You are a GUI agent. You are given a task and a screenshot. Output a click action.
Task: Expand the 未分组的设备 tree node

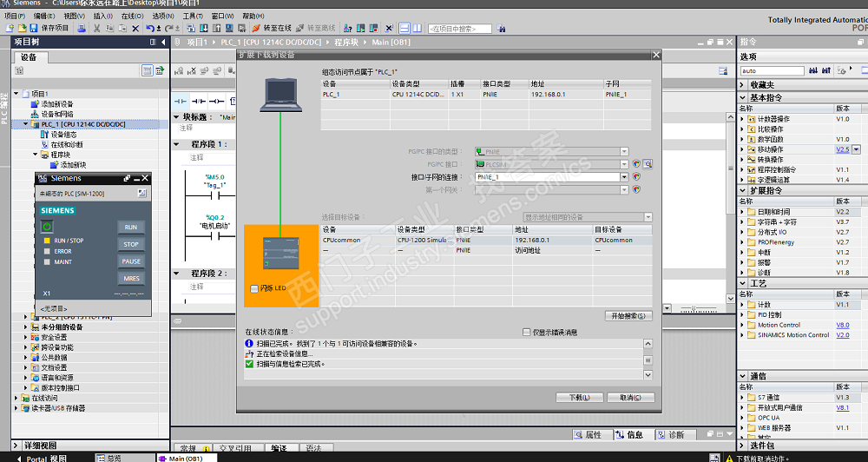(x=25, y=327)
